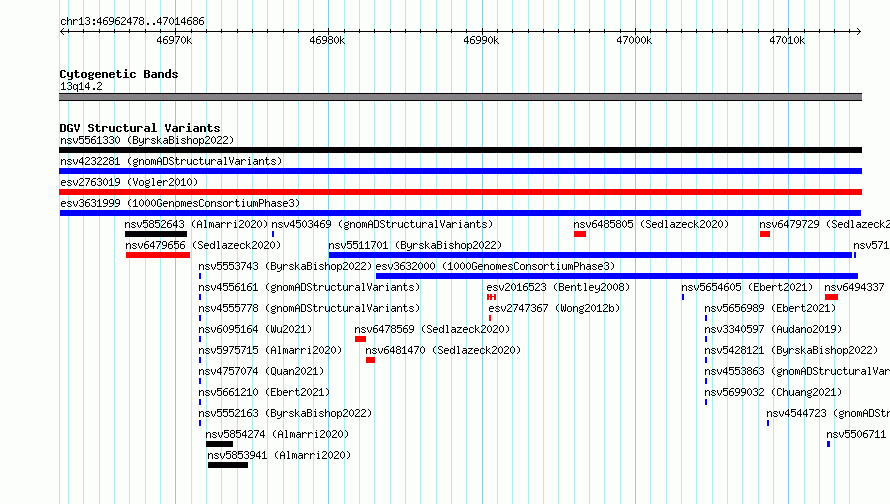Viewport: 890px width, 504px height.
Task: Click the red block under nsv6485805
Action: coord(580,234)
